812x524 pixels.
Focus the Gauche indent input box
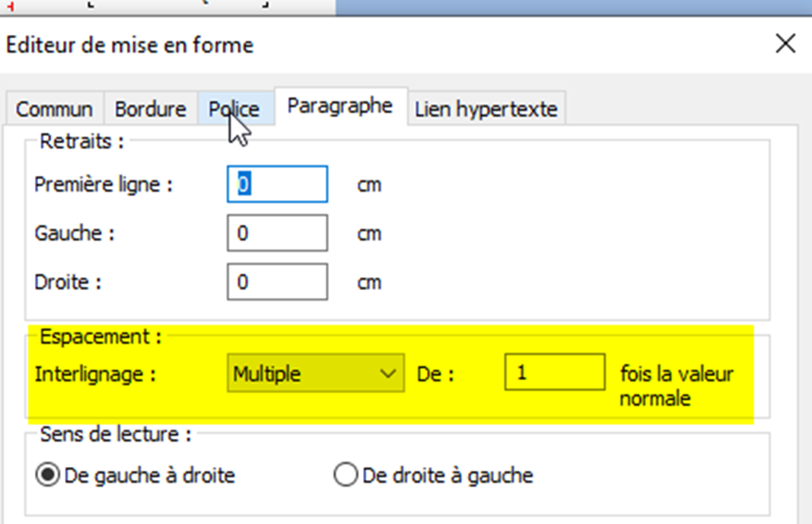(x=276, y=233)
